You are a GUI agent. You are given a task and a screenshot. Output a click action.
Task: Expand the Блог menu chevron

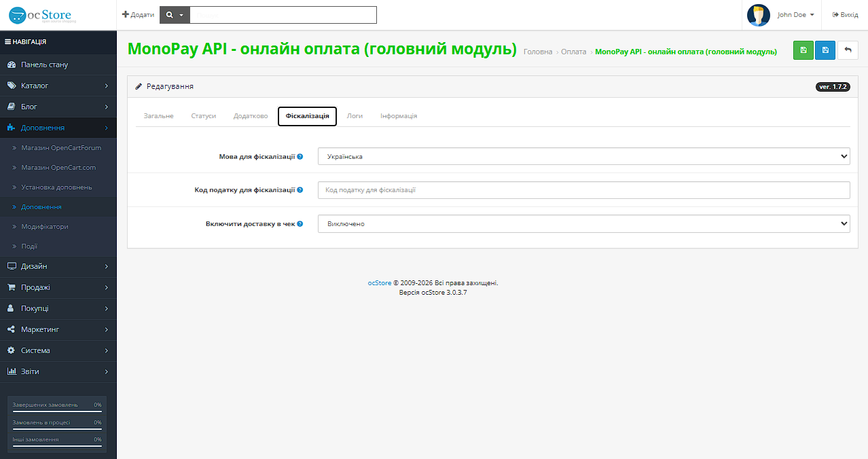[107, 107]
